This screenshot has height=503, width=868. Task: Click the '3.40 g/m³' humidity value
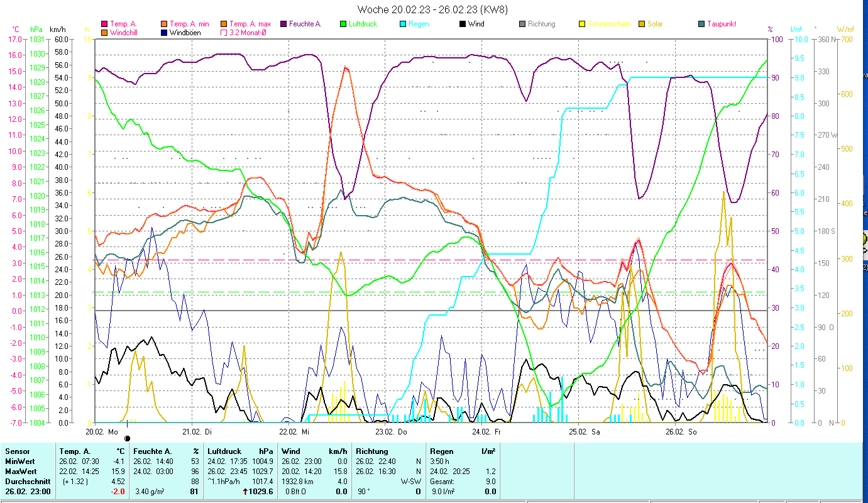click(150, 492)
